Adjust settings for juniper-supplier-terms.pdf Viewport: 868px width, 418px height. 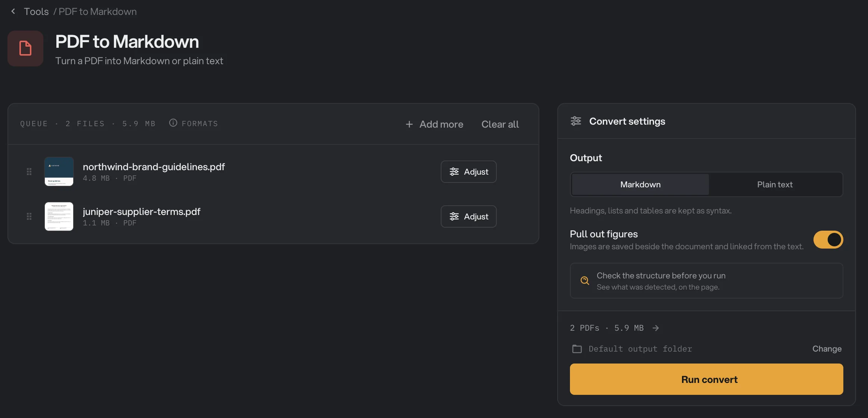(469, 216)
